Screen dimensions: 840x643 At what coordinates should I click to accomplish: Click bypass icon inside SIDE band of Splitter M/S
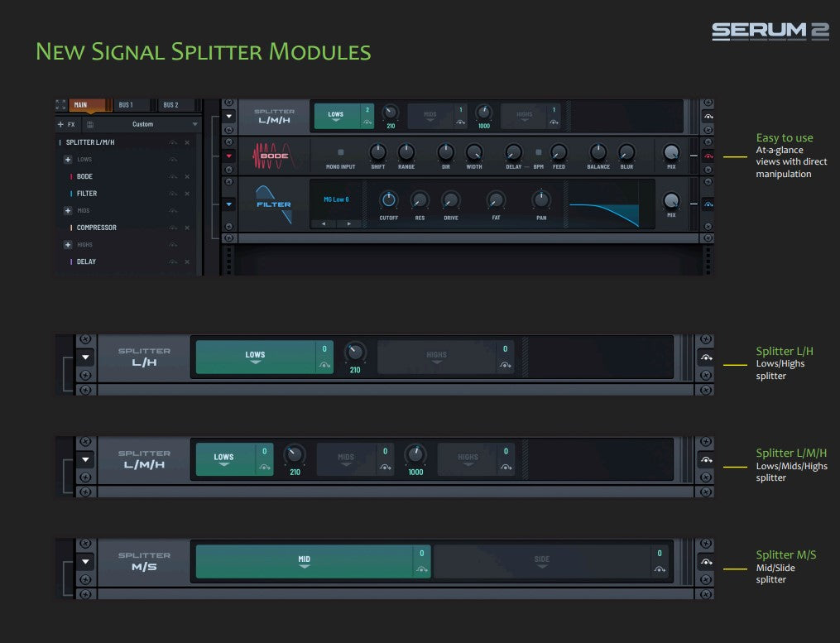coord(660,569)
